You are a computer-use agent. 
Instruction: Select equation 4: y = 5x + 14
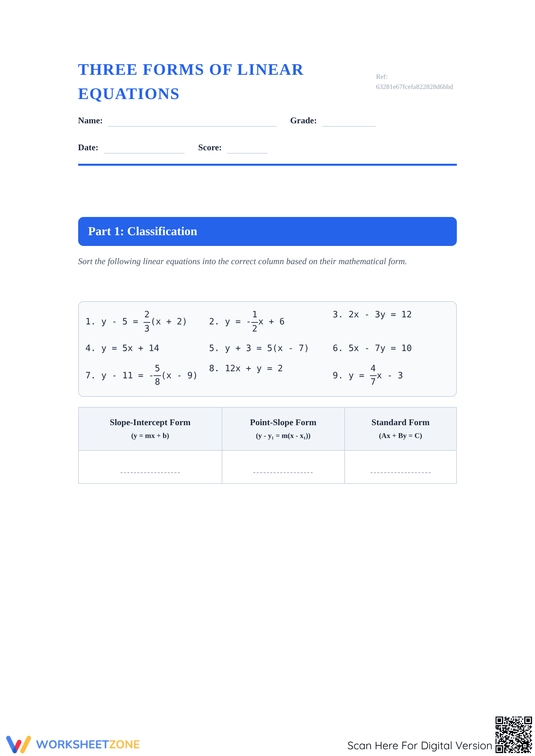122,348
